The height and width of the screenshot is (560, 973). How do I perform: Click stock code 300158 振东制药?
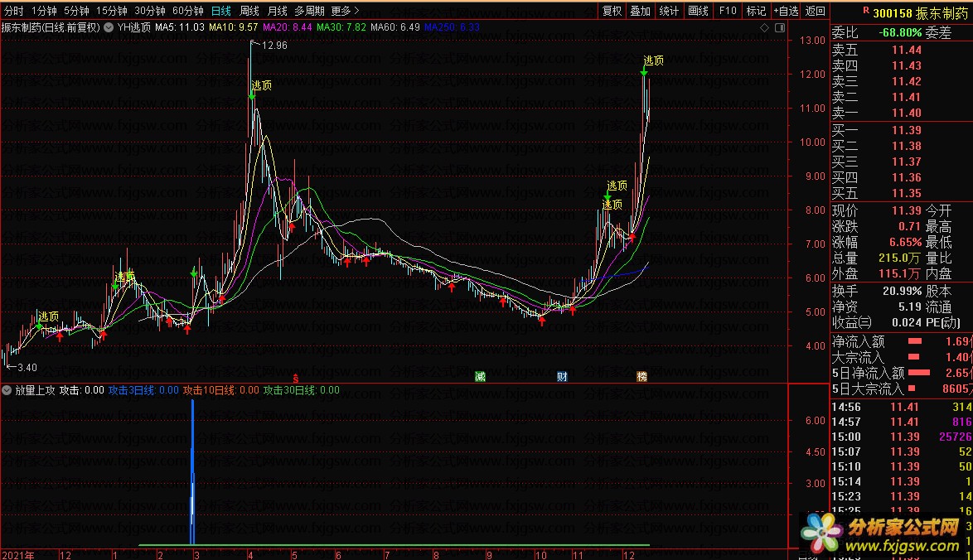[x=920, y=12]
